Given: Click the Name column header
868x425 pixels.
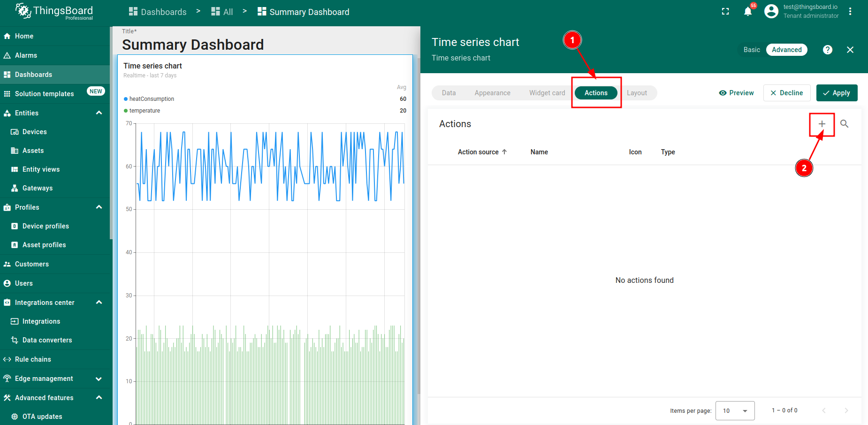Looking at the screenshot, I should tap(539, 152).
